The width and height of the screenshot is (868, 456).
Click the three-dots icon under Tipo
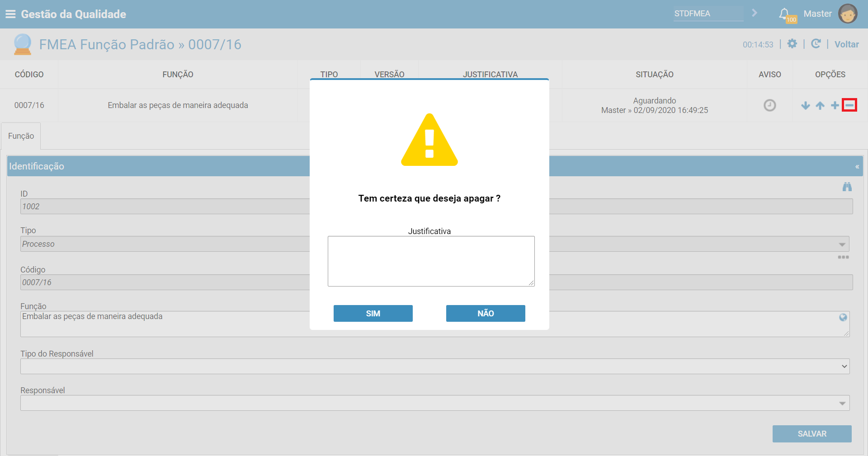coord(843,257)
